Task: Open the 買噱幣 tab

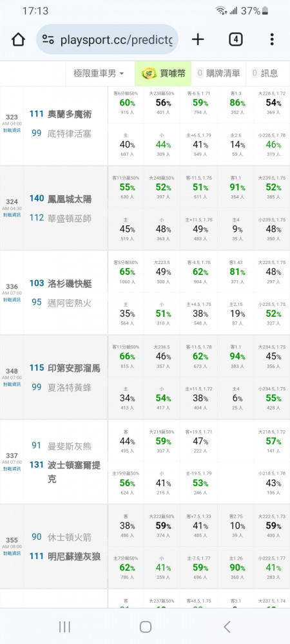Action: click(163, 73)
